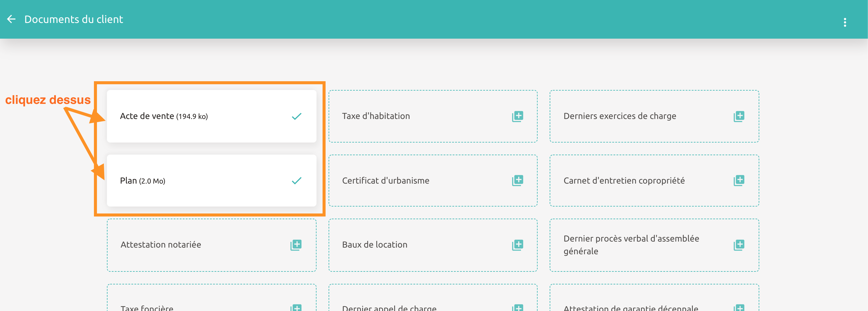Image resolution: width=868 pixels, height=311 pixels.
Task: Select the Derniers exercices de charge card
Action: point(654,116)
